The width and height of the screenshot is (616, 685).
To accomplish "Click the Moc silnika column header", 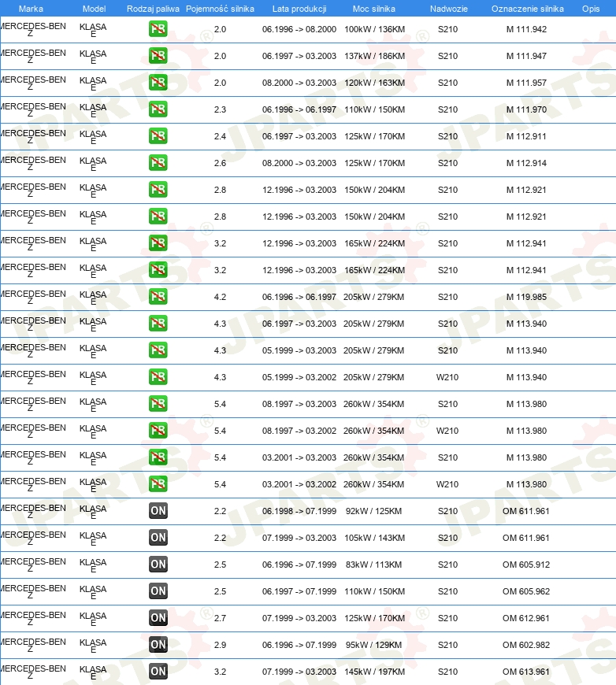I will (374, 9).
